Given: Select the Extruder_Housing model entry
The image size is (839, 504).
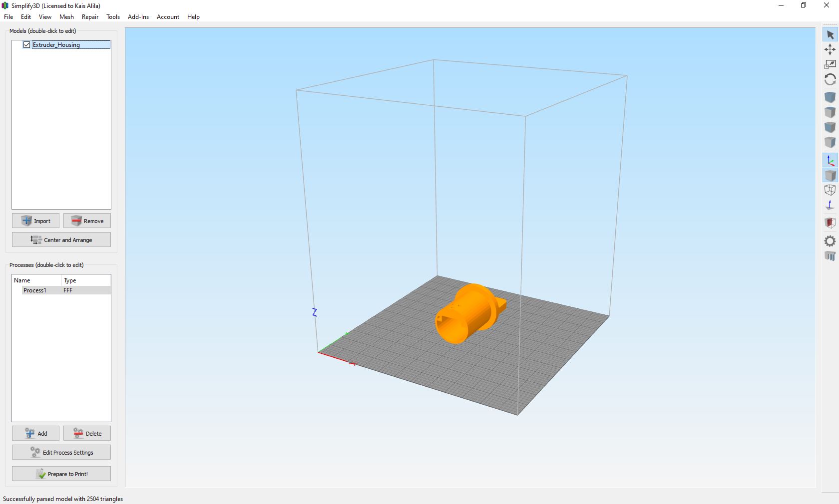Looking at the screenshot, I should (71, 45).
